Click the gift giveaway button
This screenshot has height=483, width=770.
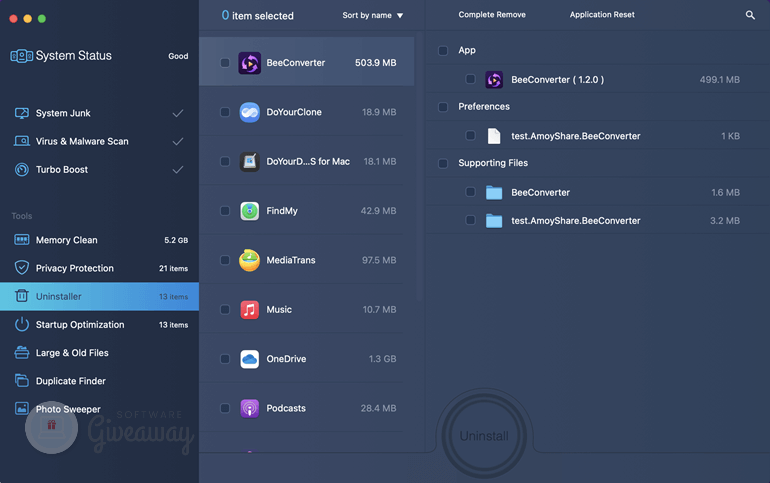tap(52, 428)
